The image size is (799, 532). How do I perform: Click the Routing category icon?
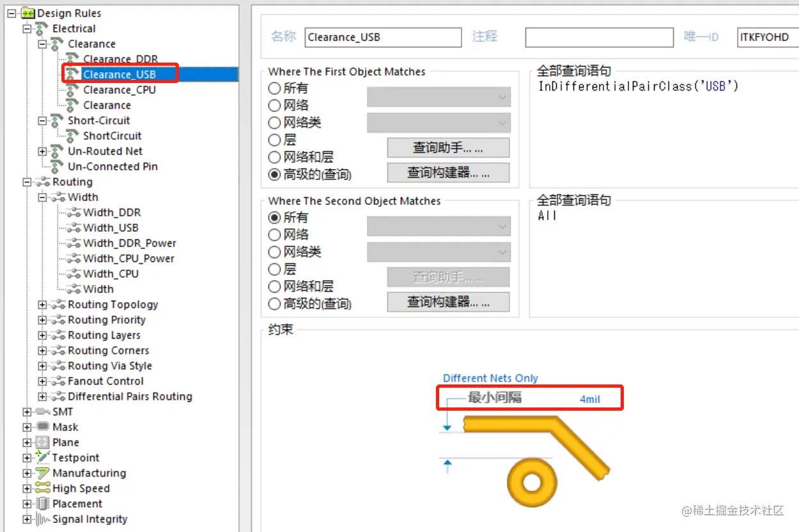point(43,182)
